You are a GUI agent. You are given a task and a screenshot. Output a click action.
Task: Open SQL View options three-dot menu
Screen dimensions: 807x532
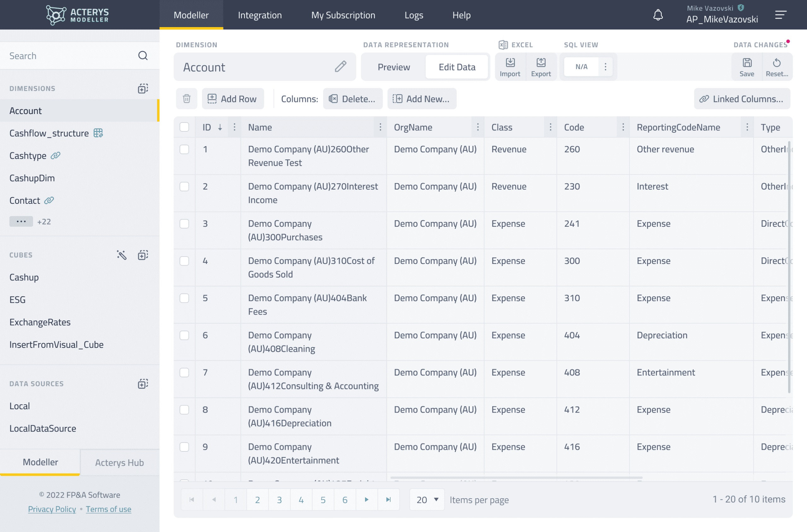click(605, 66)
